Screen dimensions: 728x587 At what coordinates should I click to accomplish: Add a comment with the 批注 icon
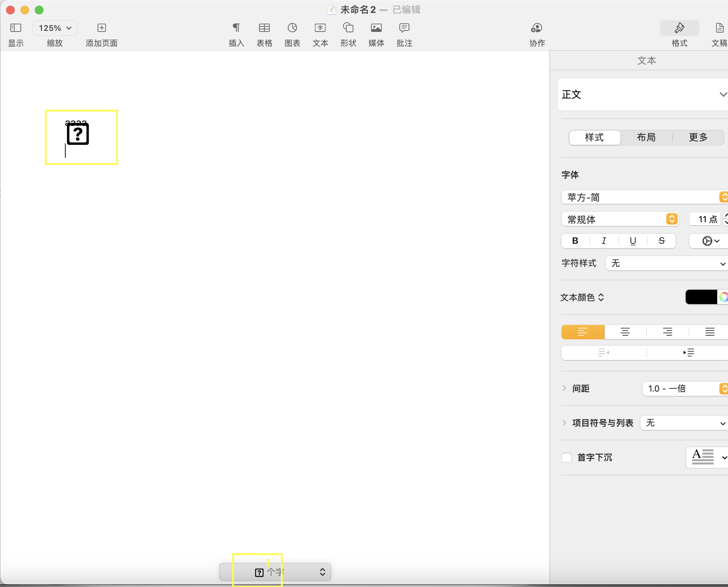point(404,28)
